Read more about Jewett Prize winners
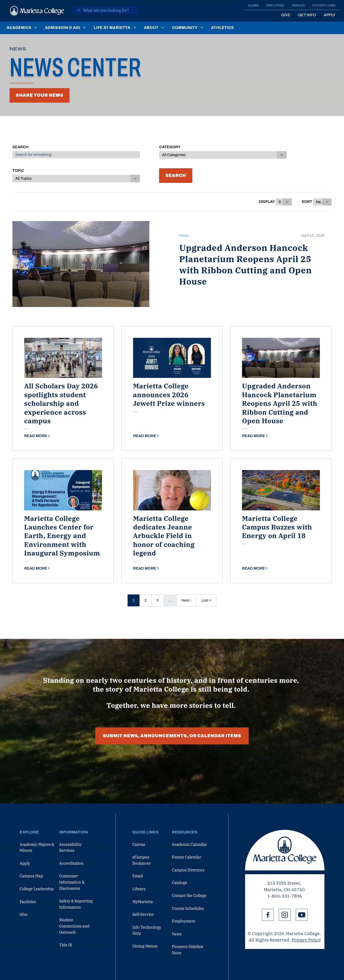Viewport: 344px width, 980px height. coord(146,436)
